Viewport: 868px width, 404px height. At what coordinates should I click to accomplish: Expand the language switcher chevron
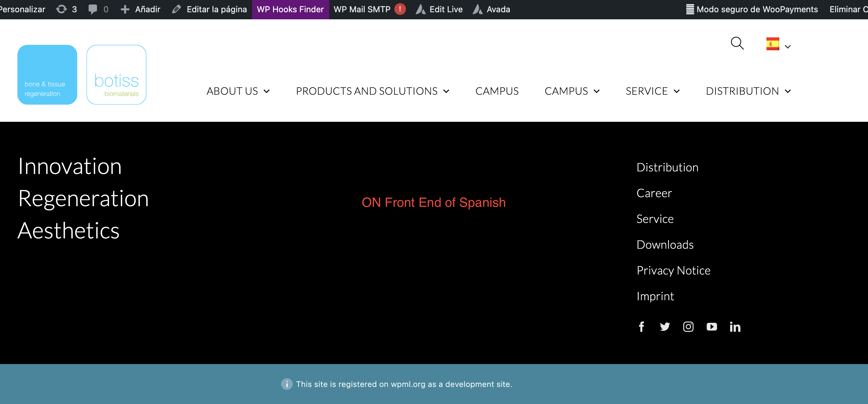coord(788,47)
